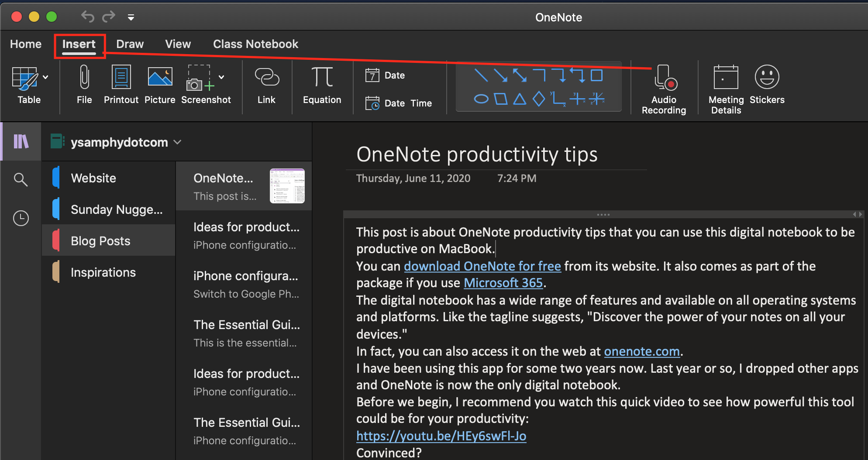Choose the diamond shape from the gallery
868x460 pixels.
point(539,99)
